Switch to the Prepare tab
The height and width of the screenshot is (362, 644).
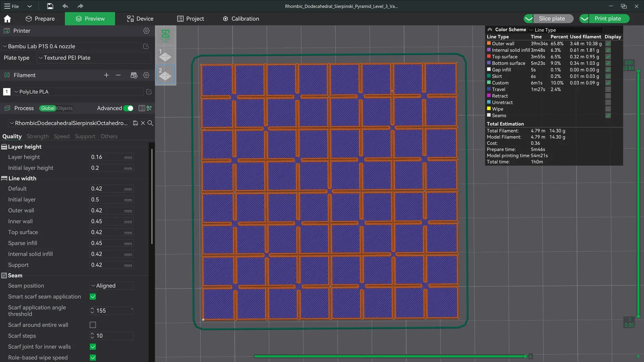(40, 19)
